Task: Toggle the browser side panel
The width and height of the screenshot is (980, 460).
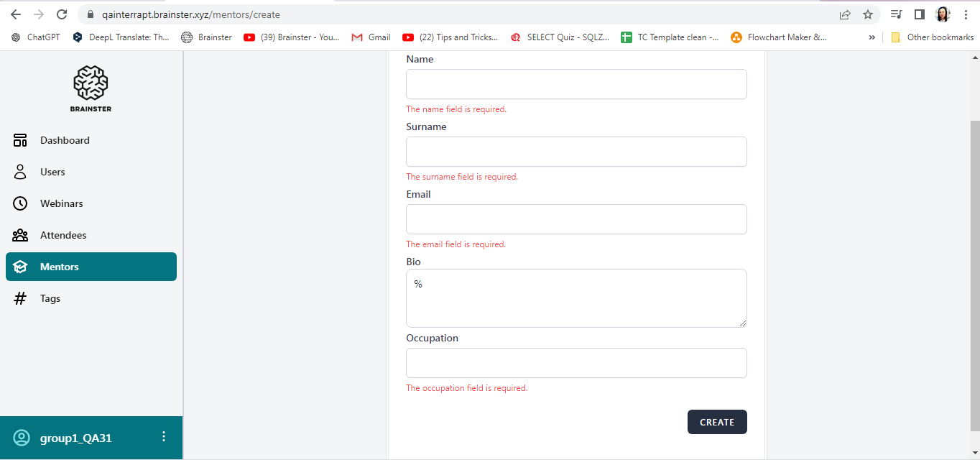Action: point(919,14)
